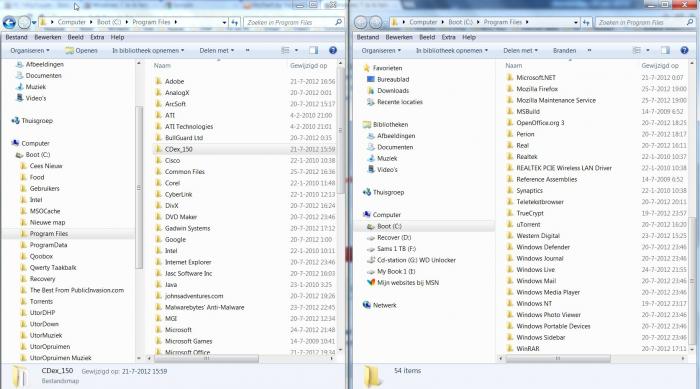Click the Zoeken in Program Files search field on the left
Screen dimensions: 700x389
(x=288, y=22)
